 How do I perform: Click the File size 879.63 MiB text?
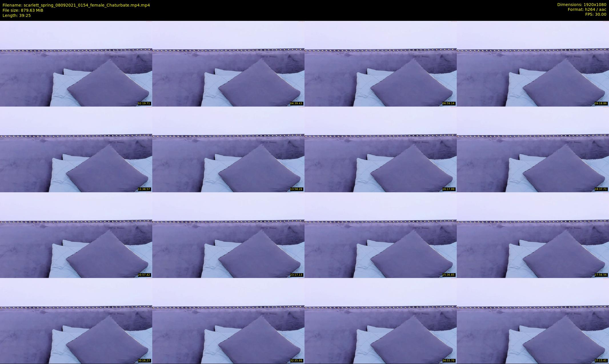click(x=23, y=10)
